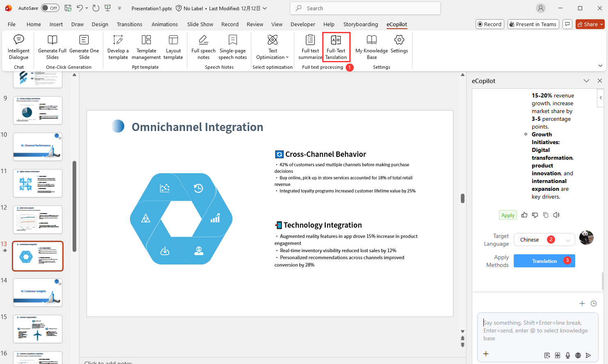
Task: Toggle the AutoSave switch
Action: pyautogui.click(x=50, y=8)
